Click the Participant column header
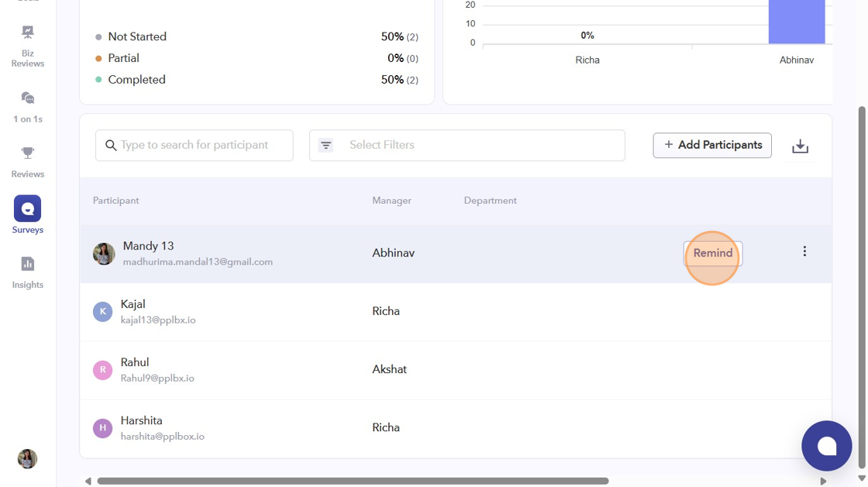 (x=115, y=201)
